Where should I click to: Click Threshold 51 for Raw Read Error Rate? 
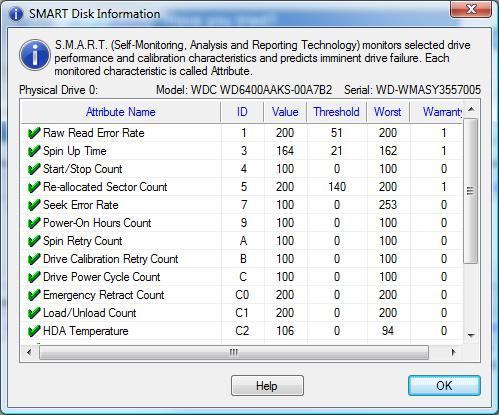(x=337, y=133)
